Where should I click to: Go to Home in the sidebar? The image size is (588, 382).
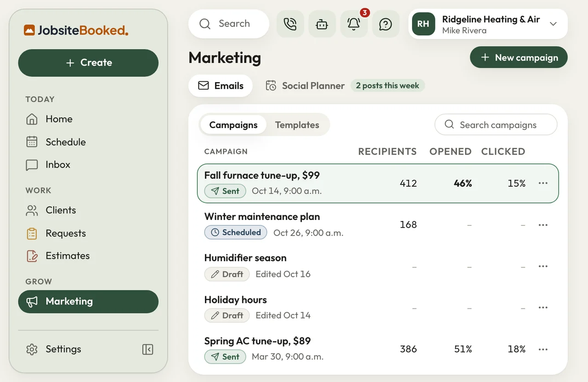[88, 119]
